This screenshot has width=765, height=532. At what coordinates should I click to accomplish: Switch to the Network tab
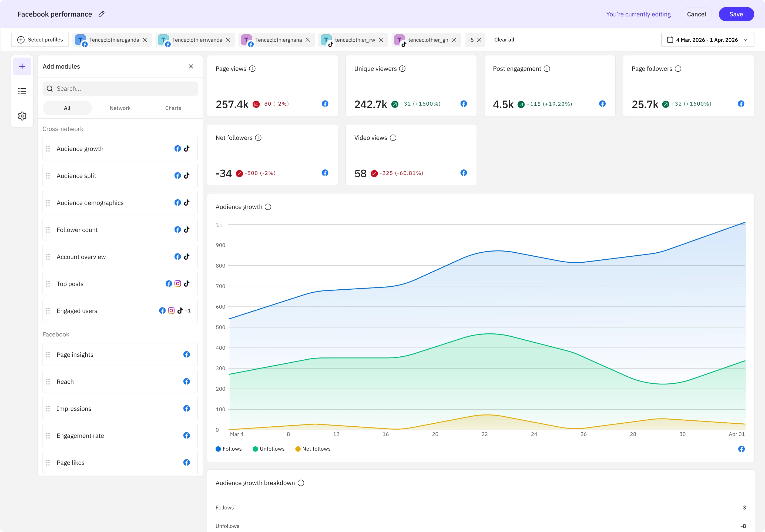point(120,108)
